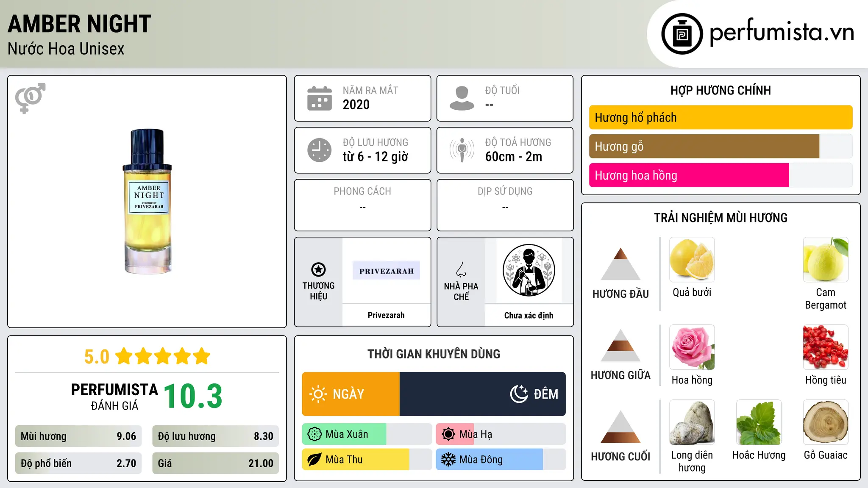This screenshot has height=488, width=868.
Task: Click the Hương hoa hồng accord bar
Action: [x=721, y=175]
